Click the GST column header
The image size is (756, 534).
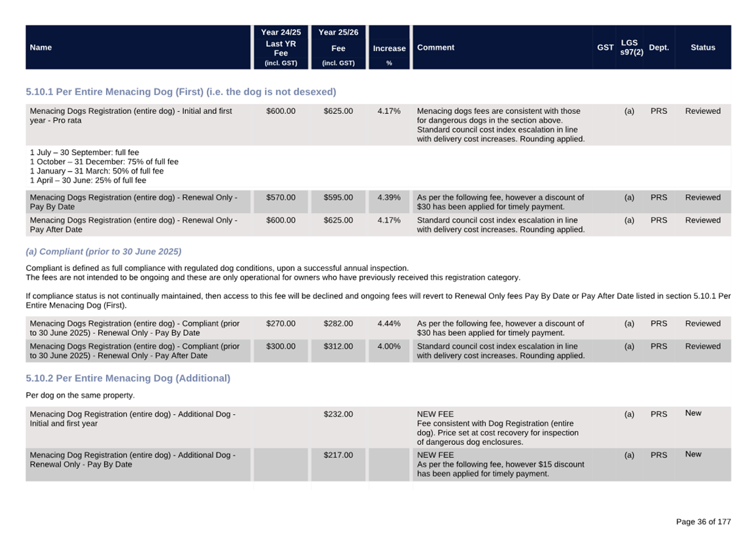click(x=605, y=47)
